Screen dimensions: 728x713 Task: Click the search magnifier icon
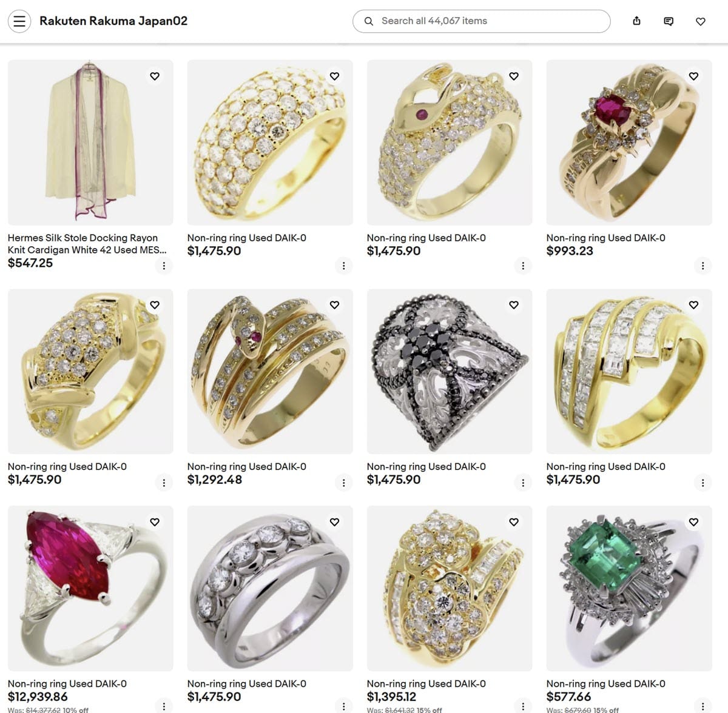coord(368,21)
